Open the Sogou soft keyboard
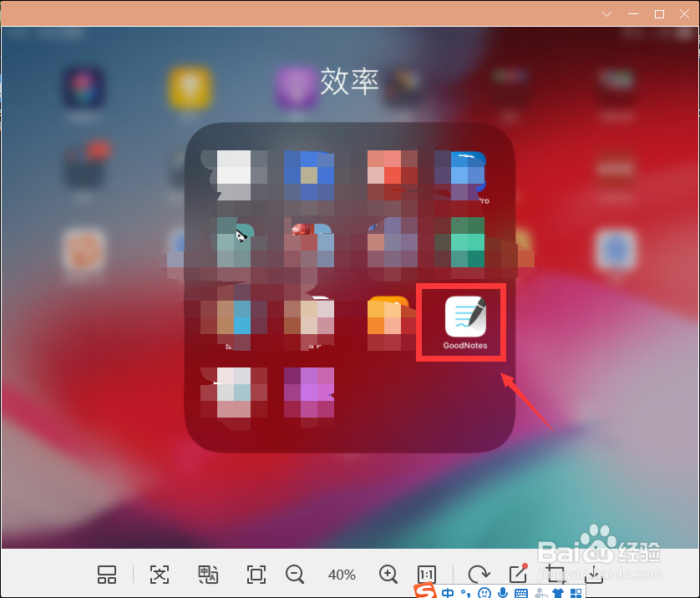Screen dimensions: 700x598 (520, 593)
